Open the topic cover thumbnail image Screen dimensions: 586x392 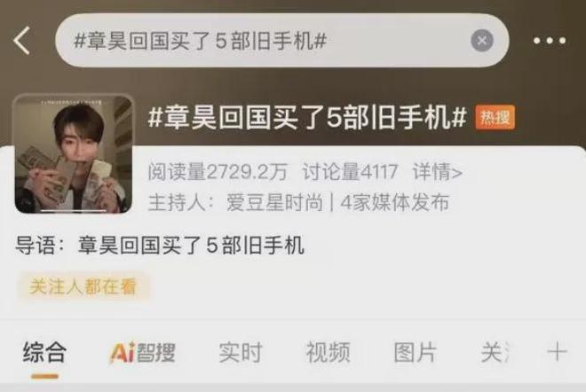[x=73, y=154]
